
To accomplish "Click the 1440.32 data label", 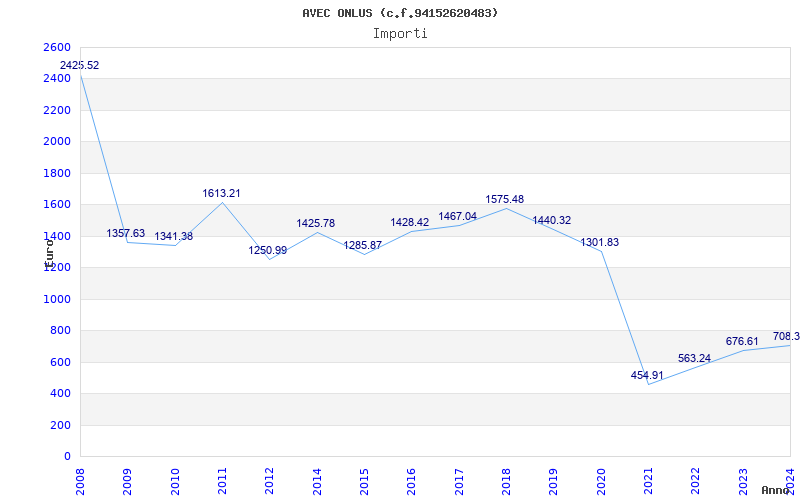I will click(552, 220).
